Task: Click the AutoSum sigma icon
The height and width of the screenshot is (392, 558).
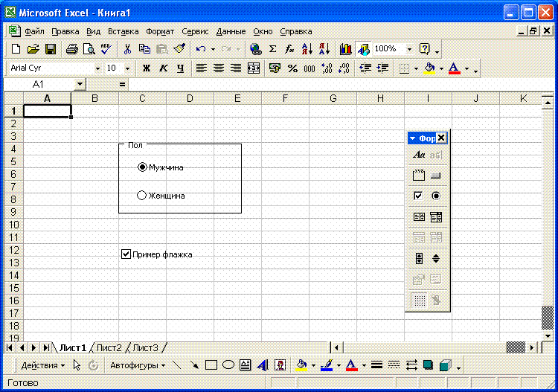Action: point(272,49)
